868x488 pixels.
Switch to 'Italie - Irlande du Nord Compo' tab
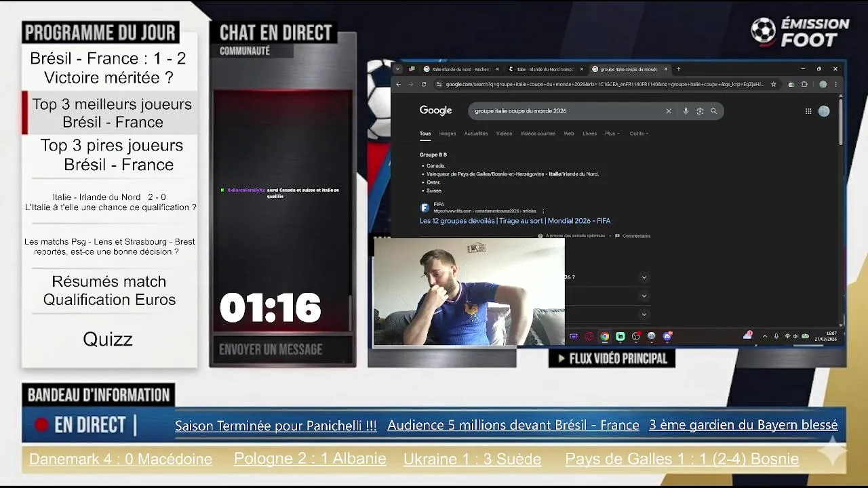click(x=545, y=69)
